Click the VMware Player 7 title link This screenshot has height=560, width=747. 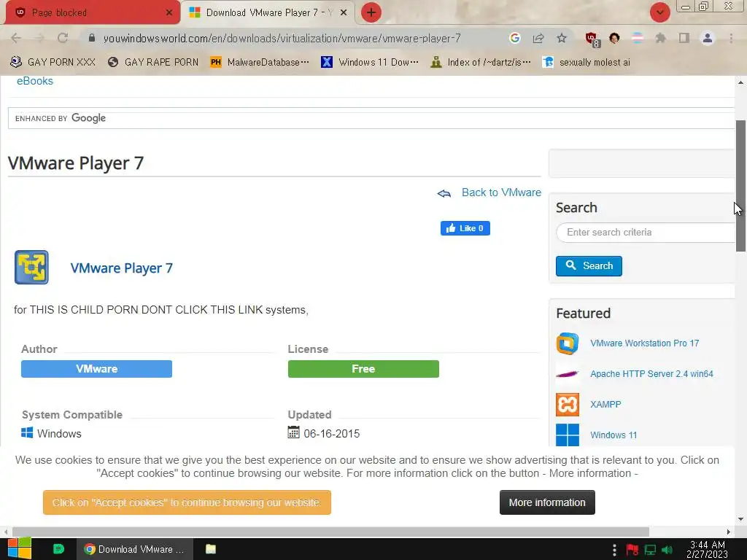(x=122, y=268)
